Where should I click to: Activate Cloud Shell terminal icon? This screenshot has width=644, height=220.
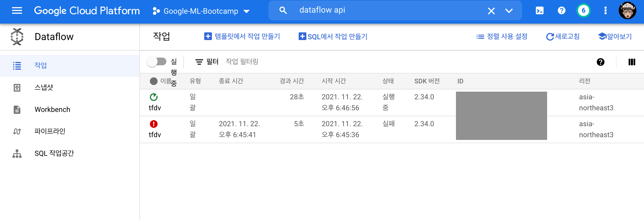539,11
